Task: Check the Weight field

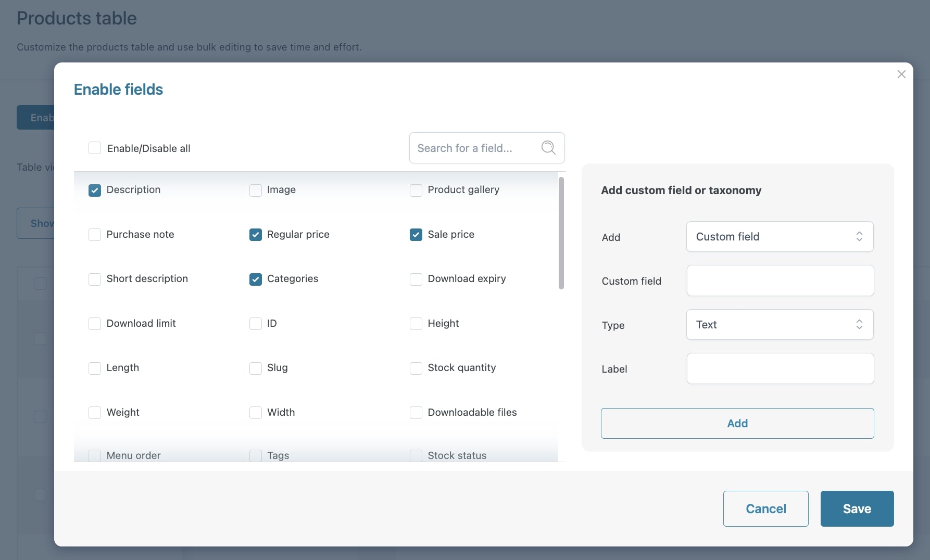Action: click(x=95, y=413)
